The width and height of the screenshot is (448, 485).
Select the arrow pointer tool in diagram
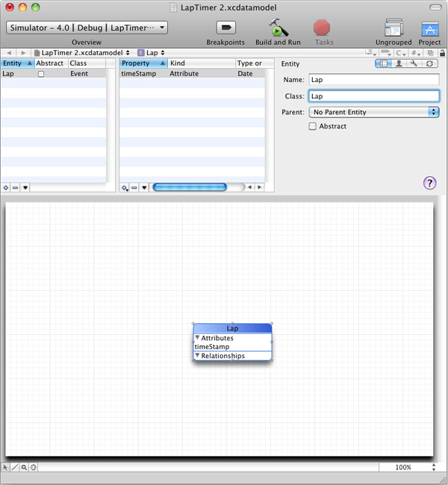pos(5,467)
